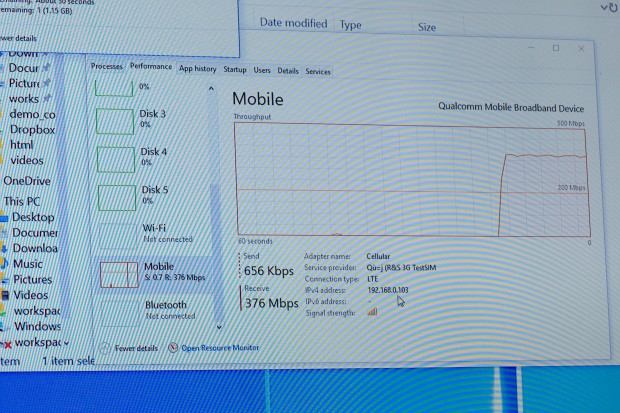Screen dimensions: 620x413
Task: Open Music folder in Explorer sidebar
Action: (28, 264)
